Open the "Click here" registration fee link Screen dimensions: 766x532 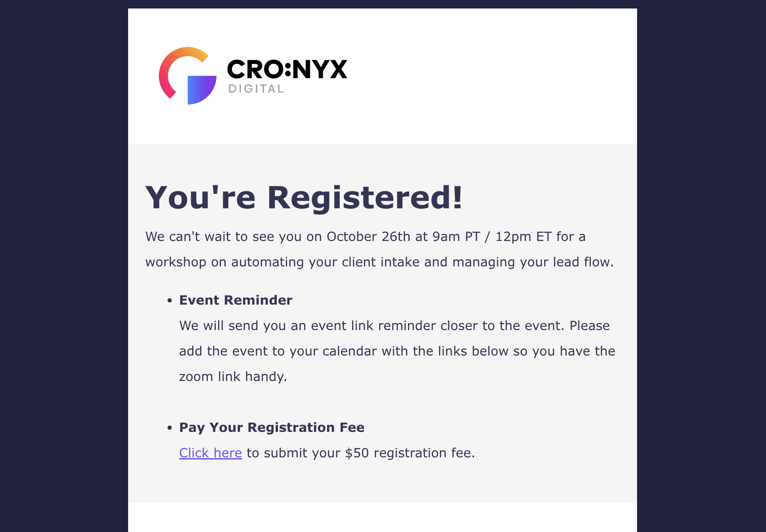point(210,453)
